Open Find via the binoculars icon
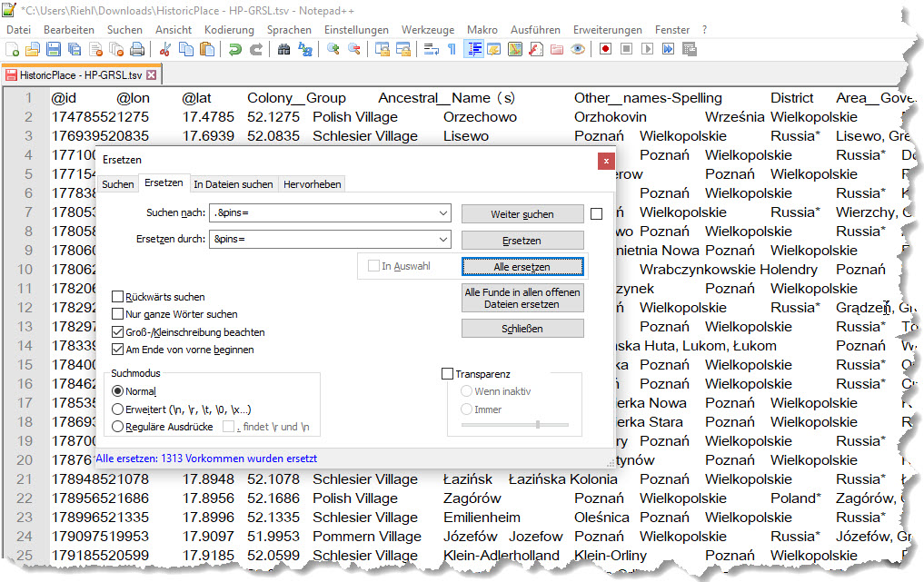This screenshot has height=582, width=924. coord(283,49)
